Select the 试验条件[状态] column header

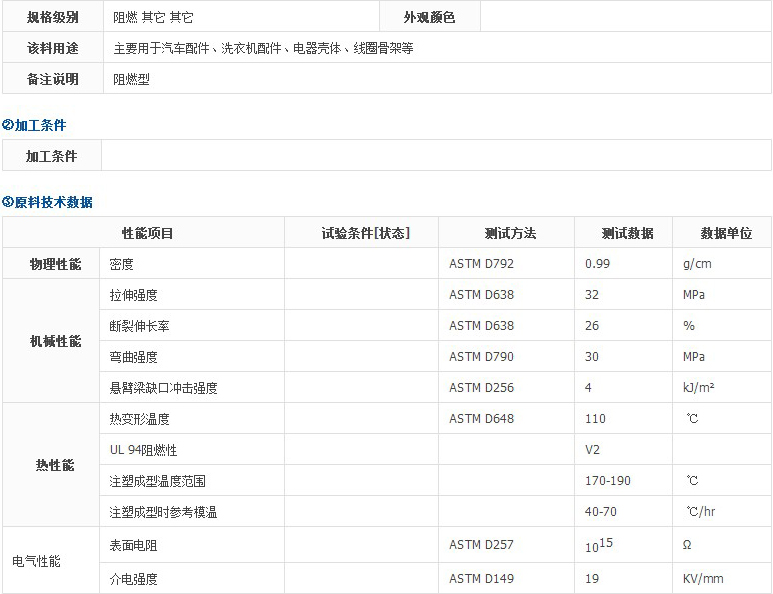click(x=365, y=233)
